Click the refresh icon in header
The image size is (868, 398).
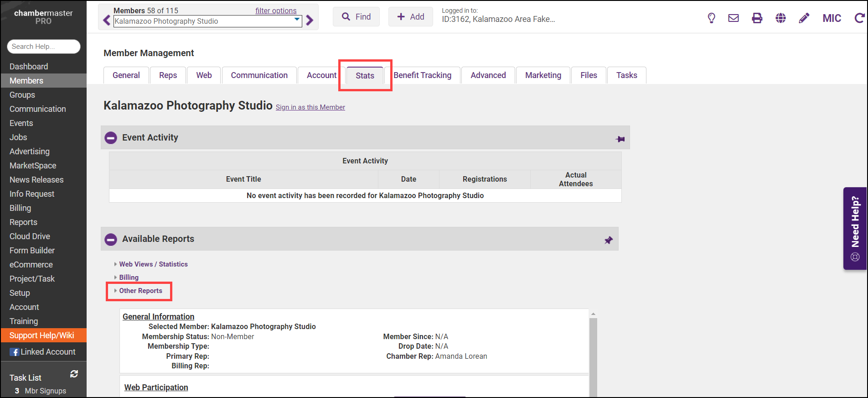tap(859, 18)
